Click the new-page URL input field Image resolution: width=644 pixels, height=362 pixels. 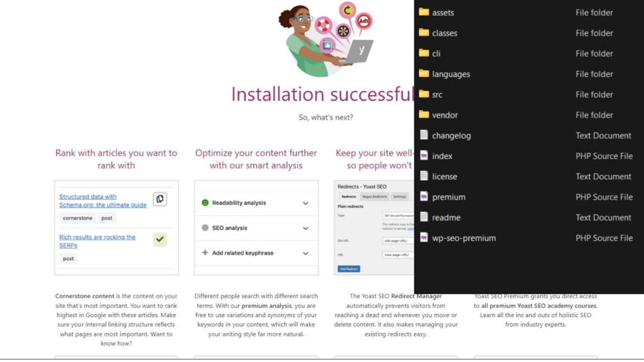click(397, 255)
